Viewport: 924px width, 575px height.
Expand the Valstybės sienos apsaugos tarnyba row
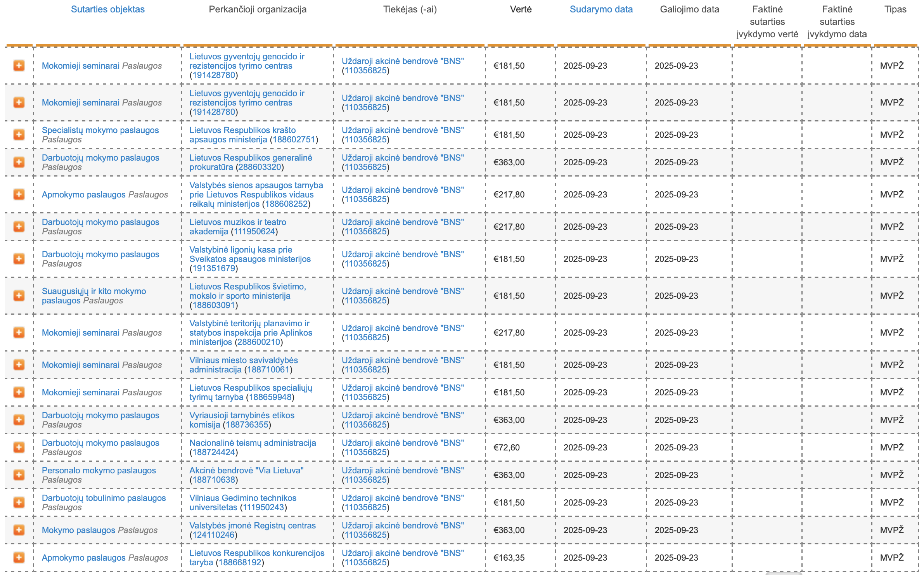[x=19, y=194]
